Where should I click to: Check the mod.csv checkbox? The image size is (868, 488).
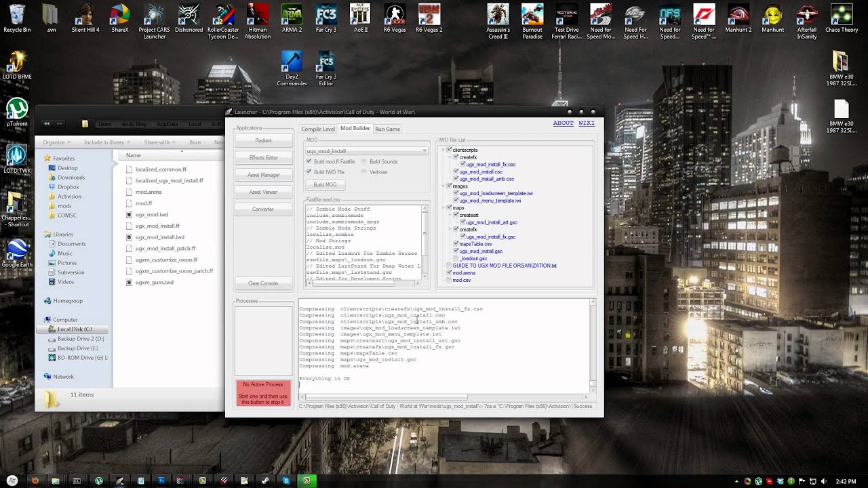tap(450, 280)
